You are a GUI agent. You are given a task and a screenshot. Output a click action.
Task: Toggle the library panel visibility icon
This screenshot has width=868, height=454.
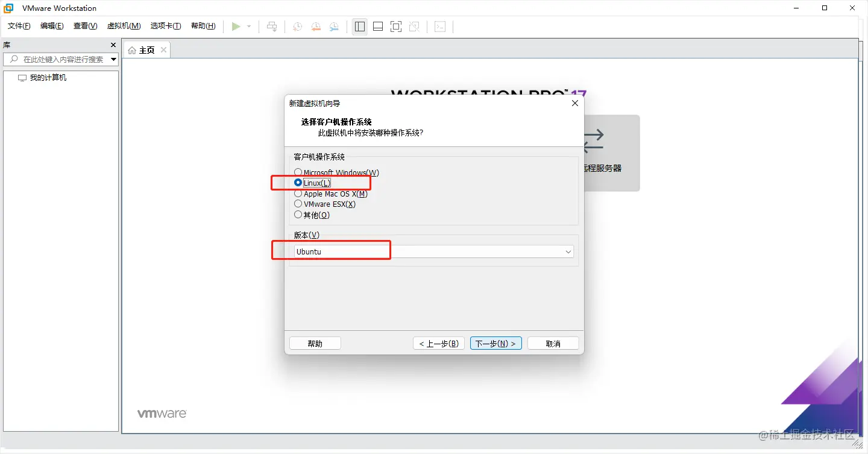[x=359, y=26]
